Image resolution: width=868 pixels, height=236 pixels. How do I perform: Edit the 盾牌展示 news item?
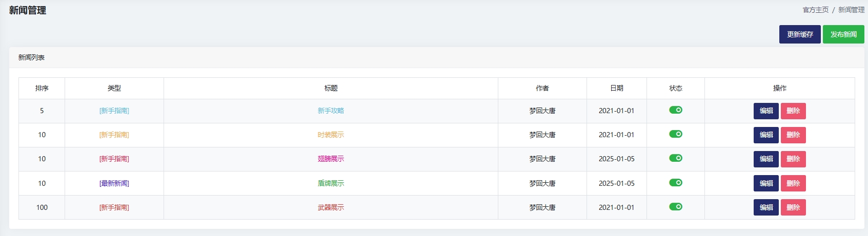766,183
